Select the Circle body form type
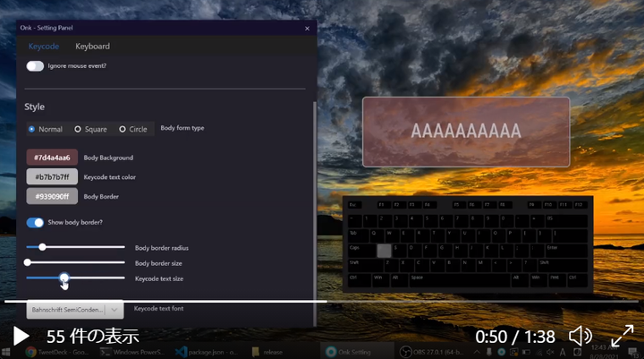Image resolution: width=644 pixels, height=359 pixels. (x=132, y=129)
